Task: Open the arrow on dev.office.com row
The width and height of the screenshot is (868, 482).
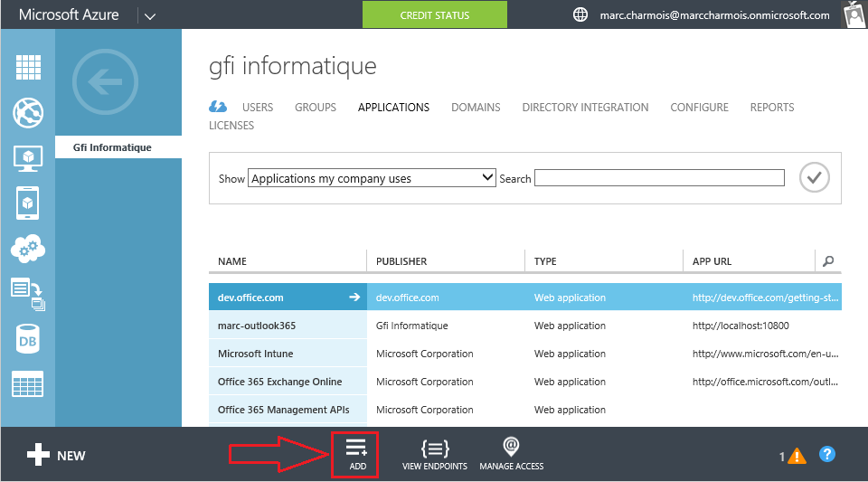Action: point(354,298)
